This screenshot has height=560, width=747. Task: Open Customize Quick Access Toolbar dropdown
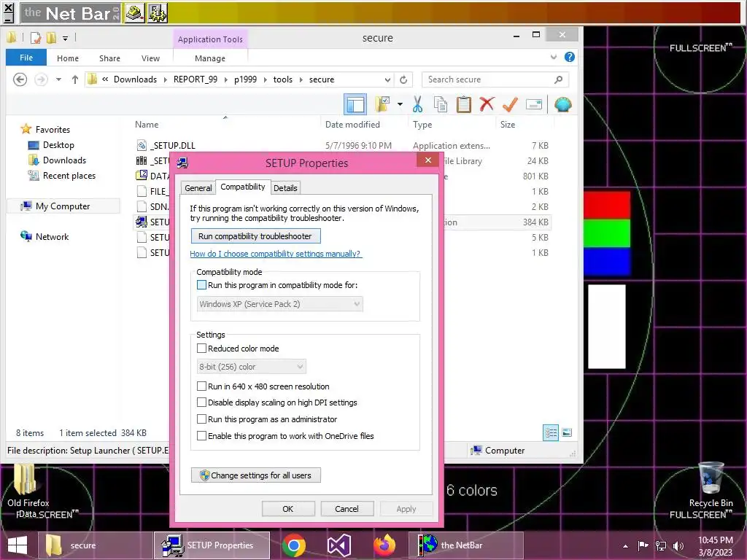click(x=65, y=38)
